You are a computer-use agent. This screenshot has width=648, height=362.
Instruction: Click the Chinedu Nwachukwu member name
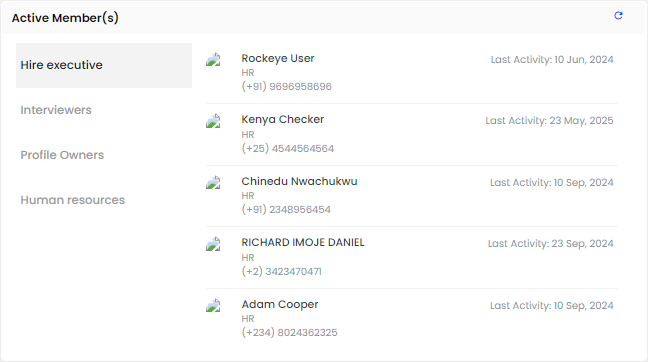pyautogui.click(x=299, y=181)
